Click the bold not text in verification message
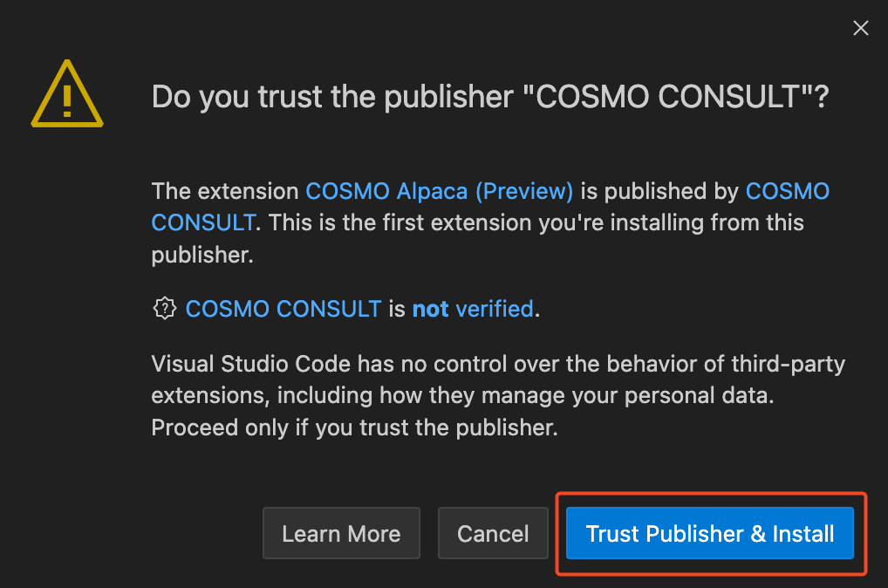Screen dimensions: 888x588 pos(430,308)
